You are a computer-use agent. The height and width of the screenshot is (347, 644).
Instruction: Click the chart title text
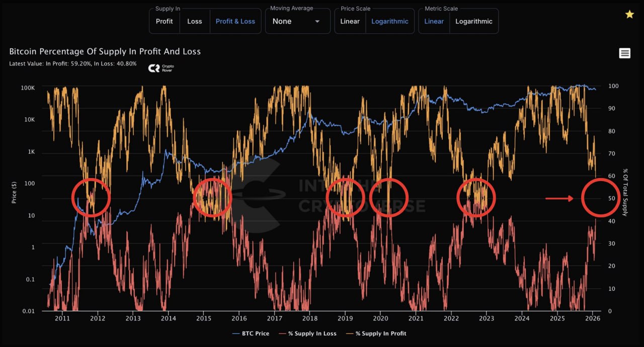(105, 52)
